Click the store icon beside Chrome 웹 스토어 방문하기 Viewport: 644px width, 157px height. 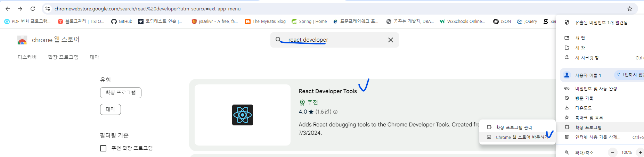pyautogui.click(x=489, y=137)
